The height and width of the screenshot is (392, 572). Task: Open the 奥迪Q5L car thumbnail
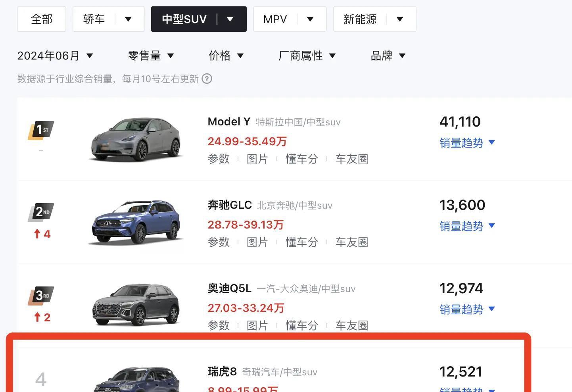point(136,305)
